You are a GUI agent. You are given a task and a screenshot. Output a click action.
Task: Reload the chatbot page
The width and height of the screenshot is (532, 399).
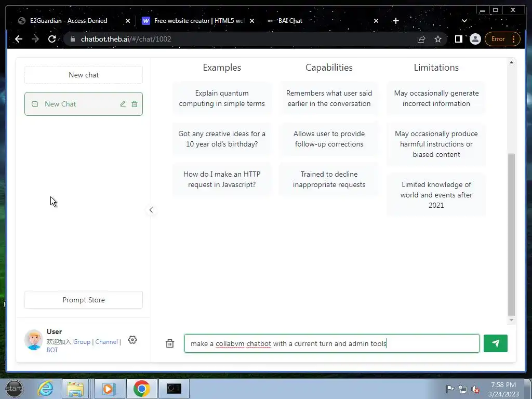[x=52, y=39]
